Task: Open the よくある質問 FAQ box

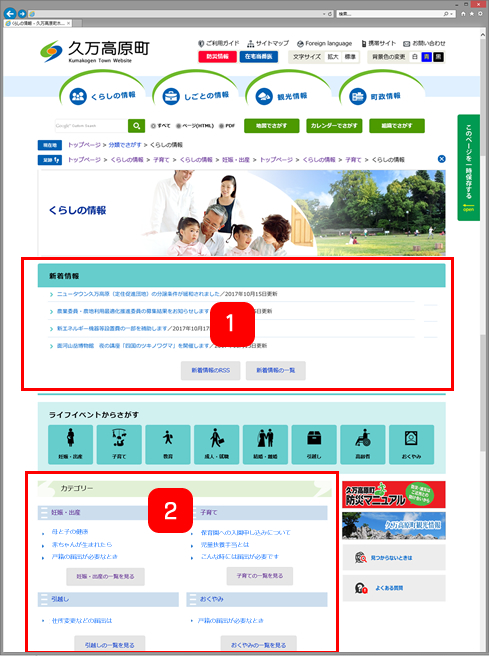Action: [394, 588]
